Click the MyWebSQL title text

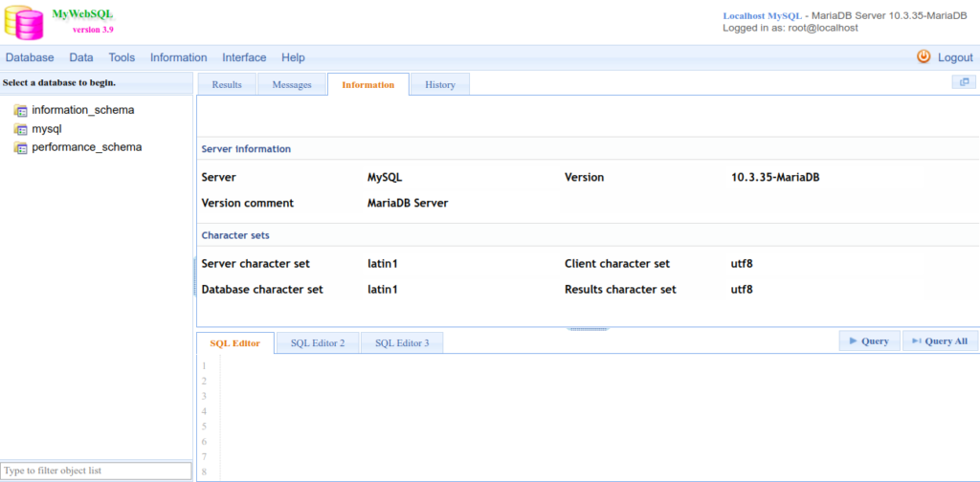click(82, 13)
